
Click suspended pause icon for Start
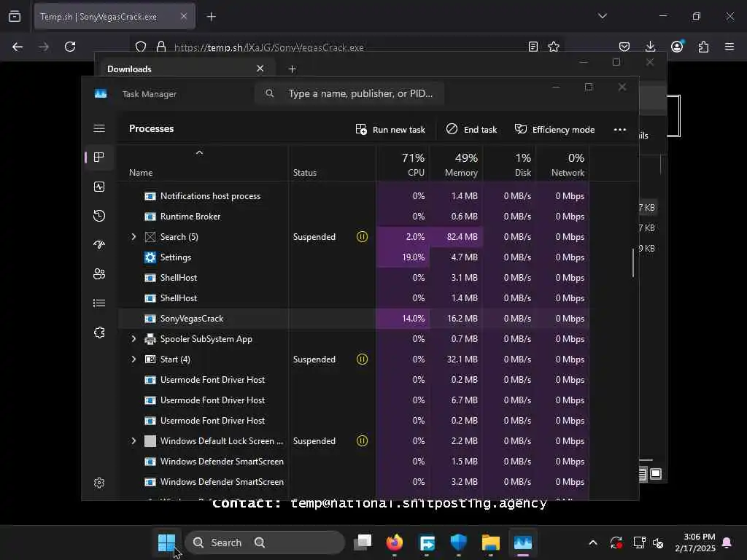tap(362, 359)
